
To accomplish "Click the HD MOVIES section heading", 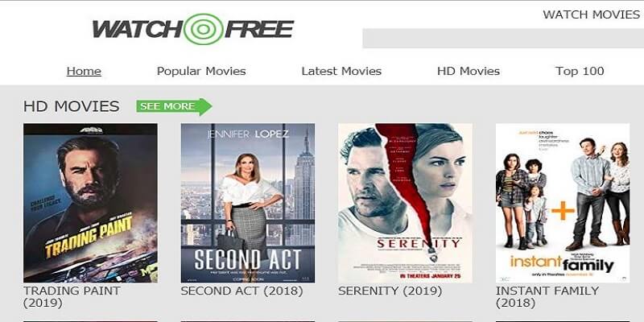I will (x=72, y=106).
